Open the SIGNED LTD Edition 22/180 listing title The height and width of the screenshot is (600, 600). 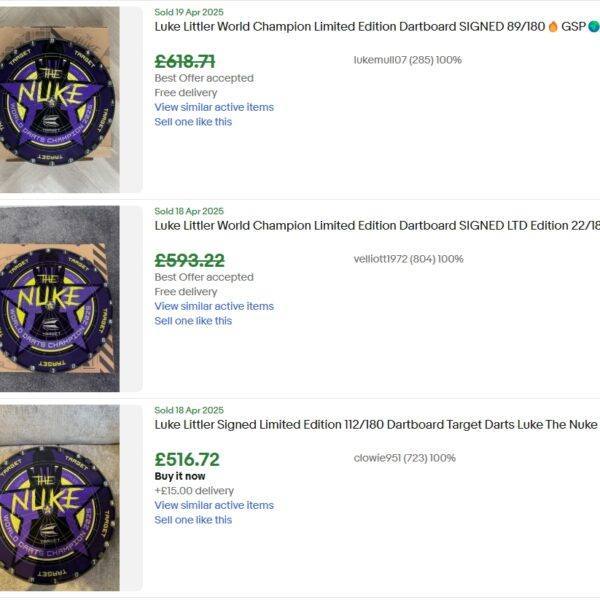point(377,226)
